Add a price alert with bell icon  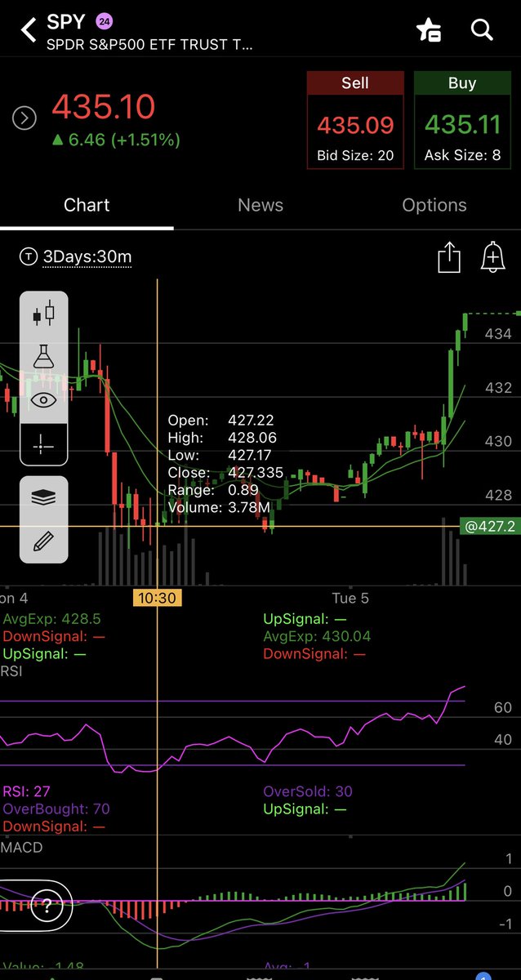point(492,258)
